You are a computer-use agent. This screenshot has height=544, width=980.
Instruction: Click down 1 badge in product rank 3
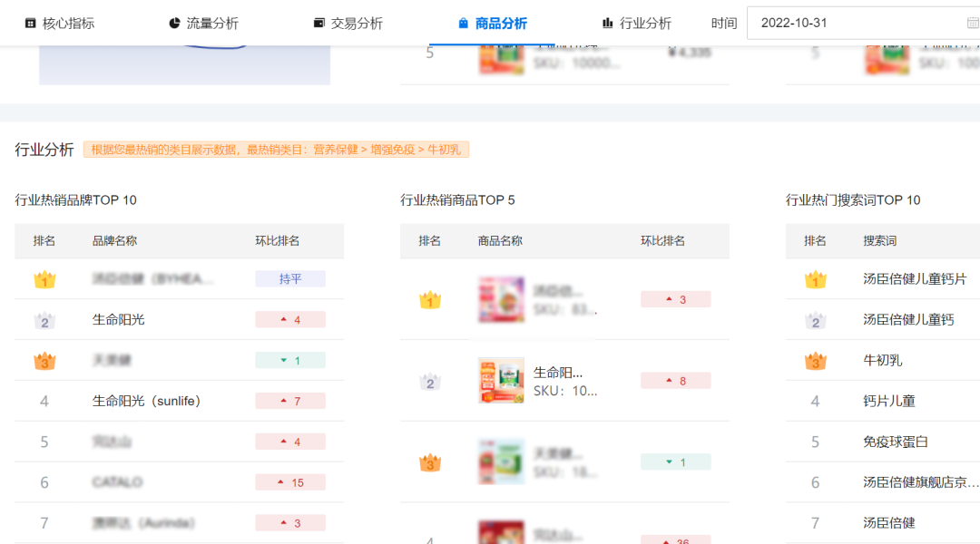click(x=676, y=461)
